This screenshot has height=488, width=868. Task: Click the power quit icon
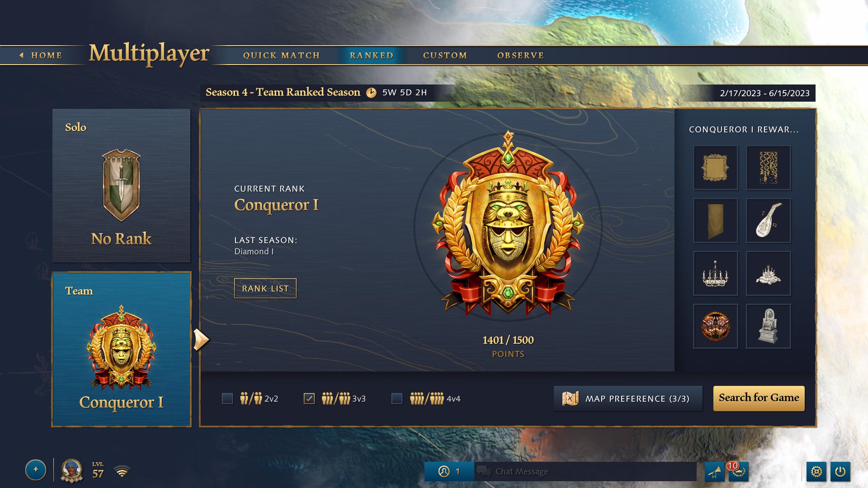[x=840, y=472]
